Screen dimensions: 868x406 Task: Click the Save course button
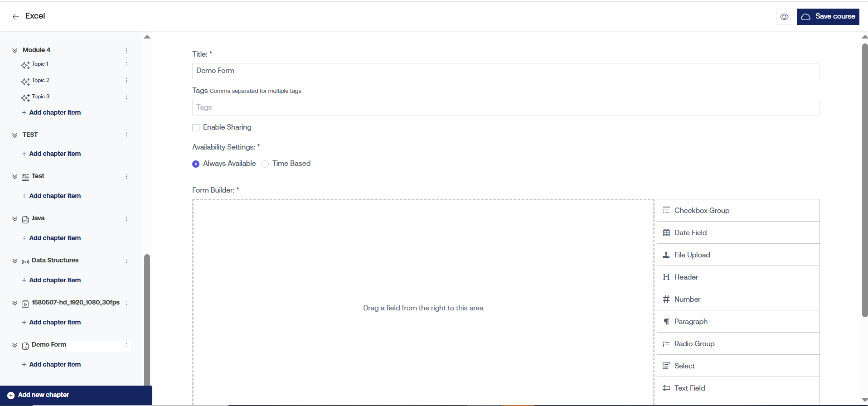828,17
